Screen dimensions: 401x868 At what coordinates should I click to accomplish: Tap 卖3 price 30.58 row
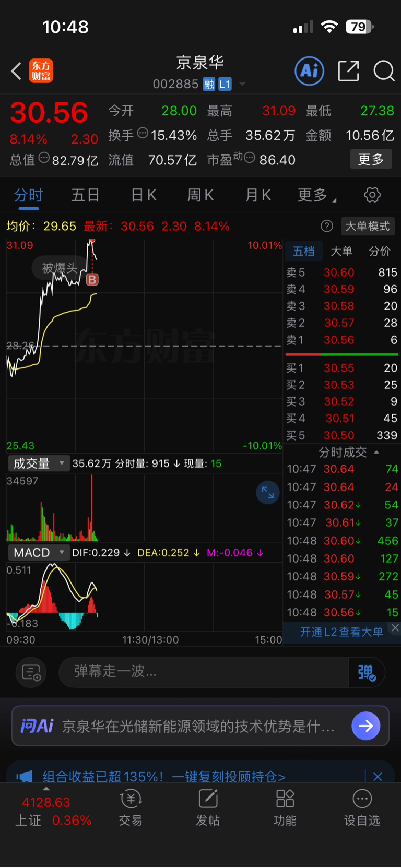coord(341,306)
